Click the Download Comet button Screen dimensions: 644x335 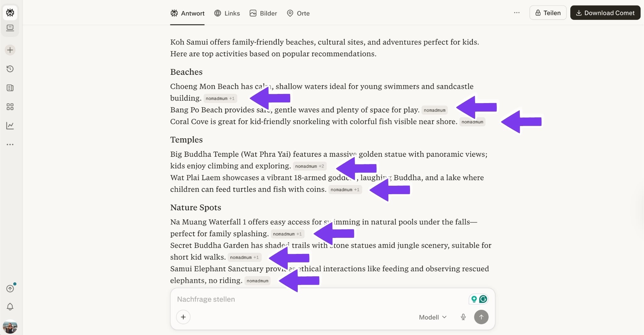coord(604,13)
